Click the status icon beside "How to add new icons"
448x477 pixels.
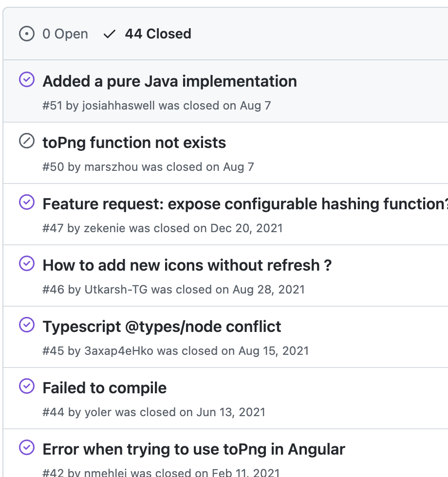click(26, 263)
